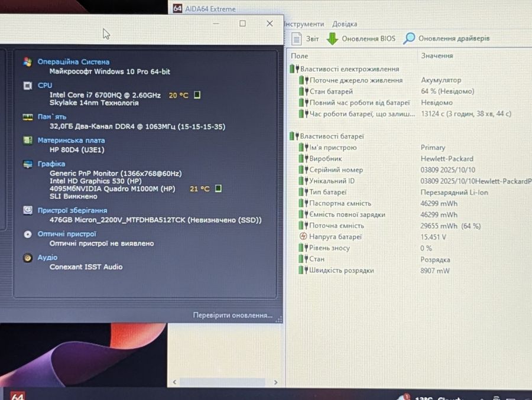Click the motherboard section icon
532x400 pixels.
point(27,140)
